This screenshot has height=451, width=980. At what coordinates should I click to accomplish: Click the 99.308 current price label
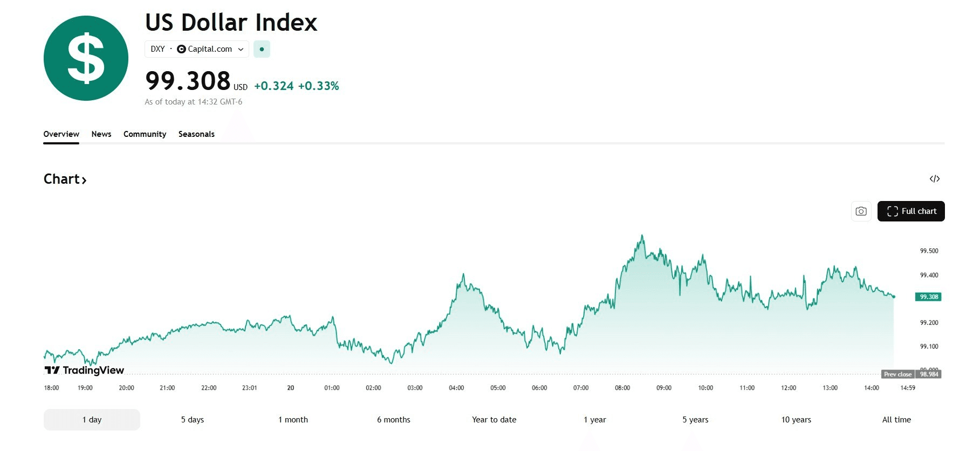pyautogui.click(x=928, y=297)
